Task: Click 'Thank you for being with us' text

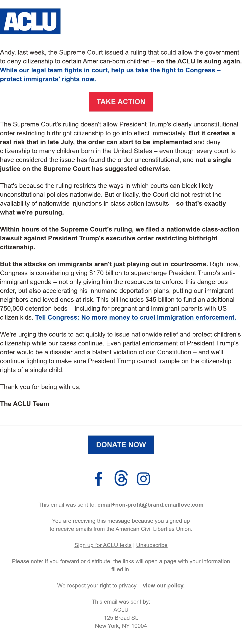Action: 40,387
